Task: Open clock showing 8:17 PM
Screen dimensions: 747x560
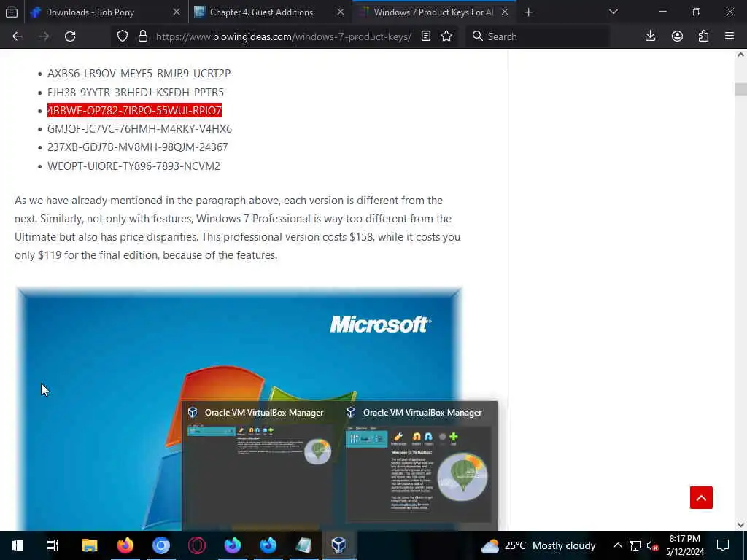Action: 684,545
